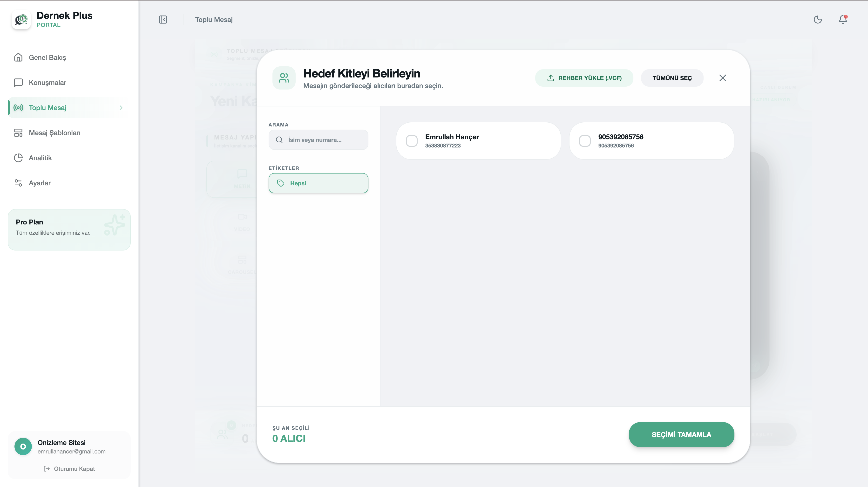
Task: Click the Analitik pie chart icon
Action: pyautogui.click(x=18, y=158)
